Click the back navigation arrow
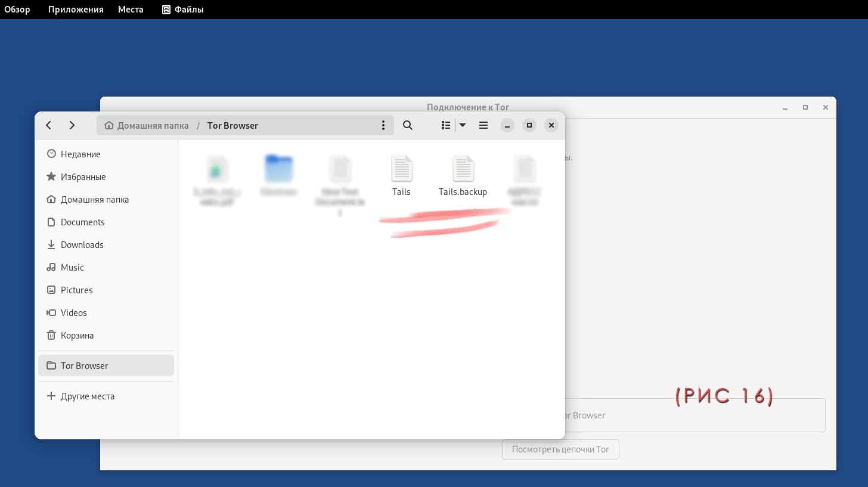 coord(49,125)
